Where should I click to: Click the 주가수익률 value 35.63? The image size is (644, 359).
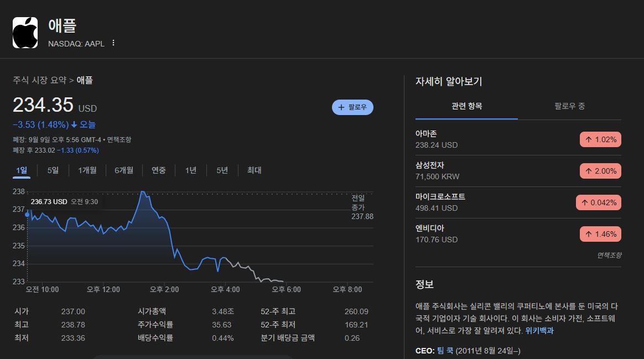222,325
